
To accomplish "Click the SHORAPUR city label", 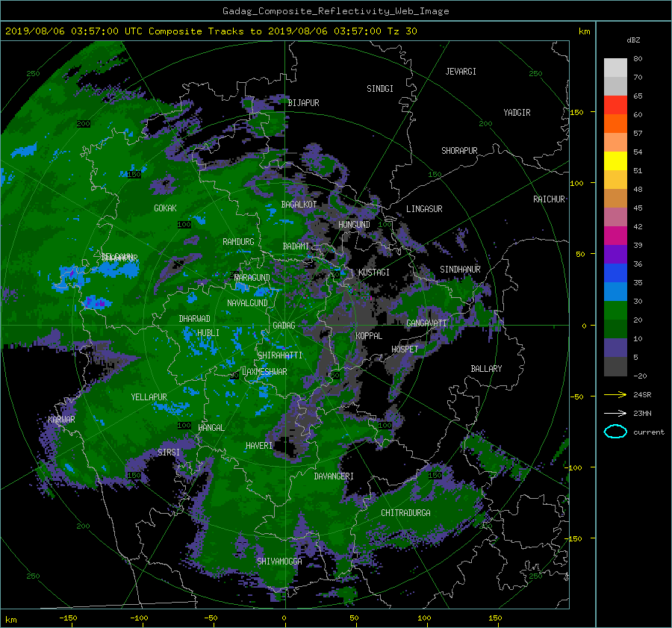I will click(x=459, y=151).
